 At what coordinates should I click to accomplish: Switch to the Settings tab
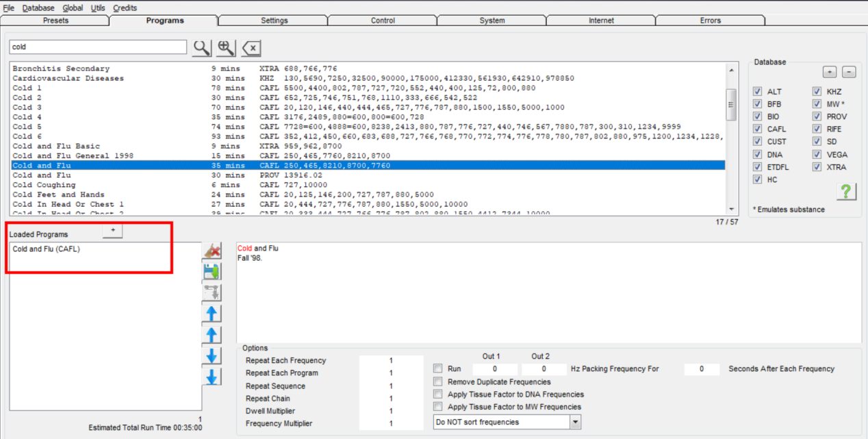tap(274, 21)
